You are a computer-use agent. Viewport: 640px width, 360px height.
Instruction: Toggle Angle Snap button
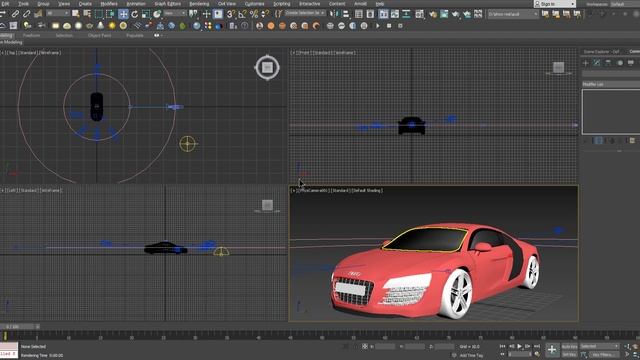tap(242, 14)
